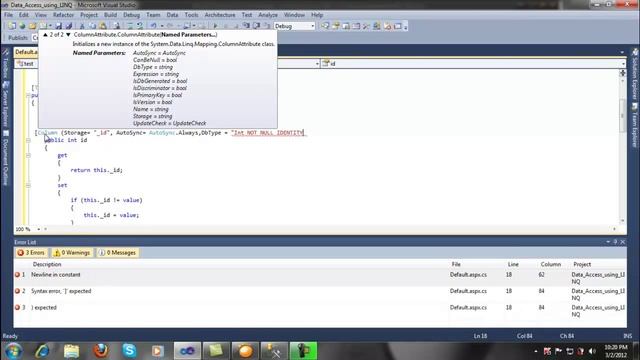Sort errors by Project column header
Viewport: 640px width, 360px height.
point(582,264)
